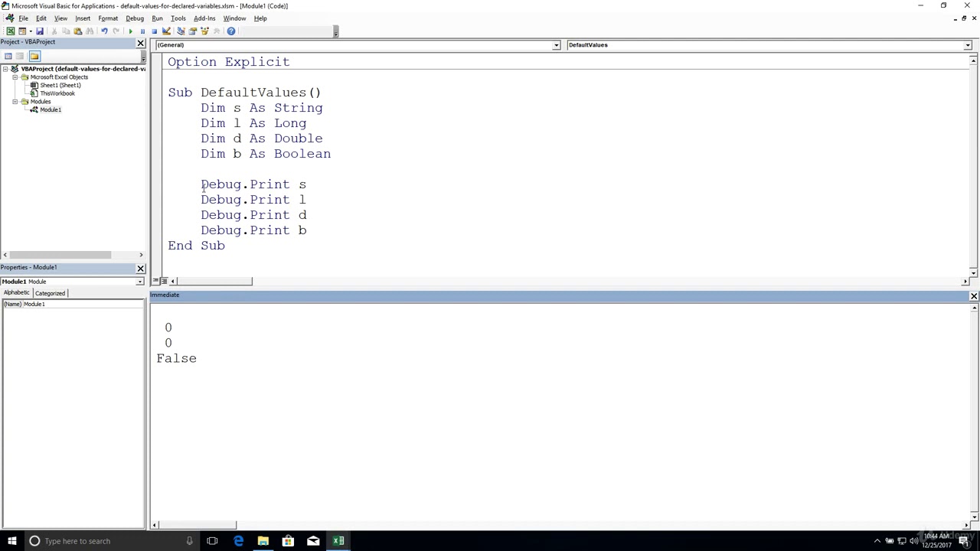Collapse the Microsoft Excel Objects folder
Screen dimensions: 980x551
click(15, 77)
